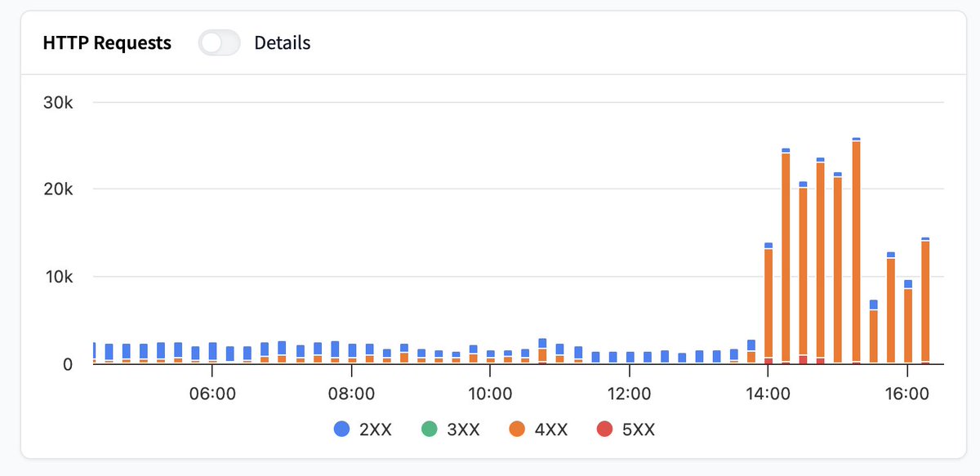Viewport: 980px width, 476px height.
Task: Select the orange bar at 14:00
Action: tap(768, 306)
